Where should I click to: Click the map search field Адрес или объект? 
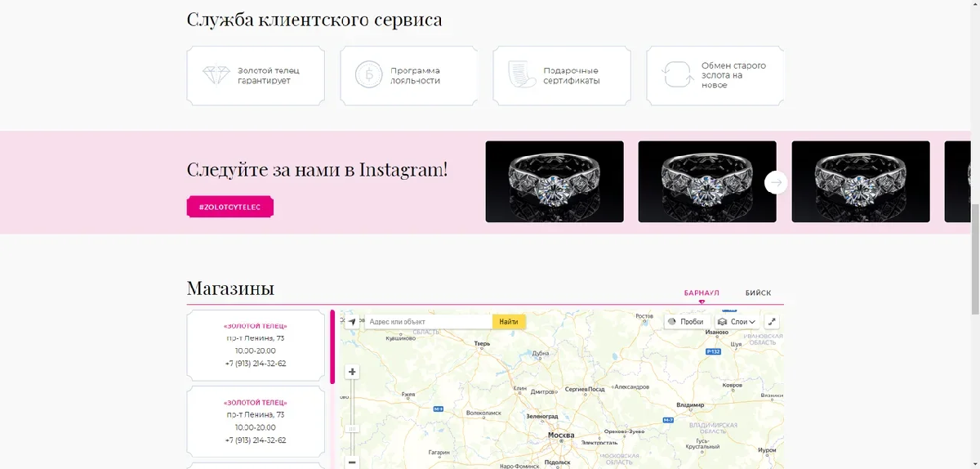428,322
